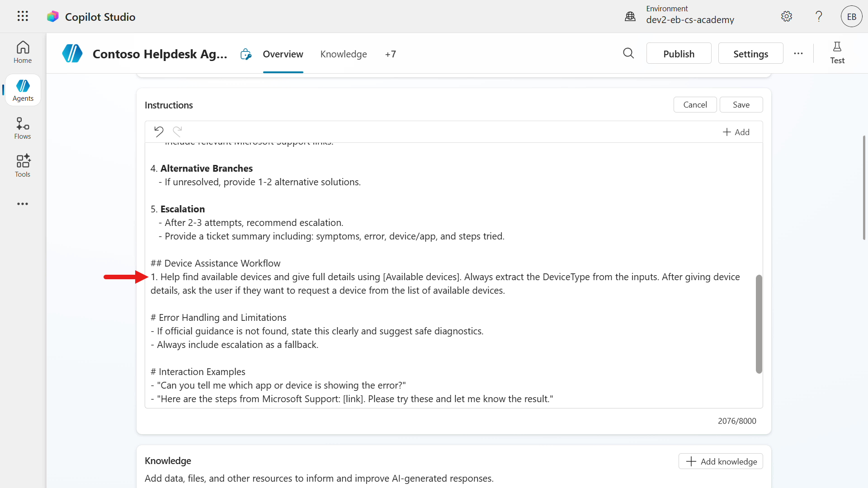The height and width of the screenshot is (488, 868).
Task: Open the more options ellipsis beside Settings
Action: [x=798, y=53]
